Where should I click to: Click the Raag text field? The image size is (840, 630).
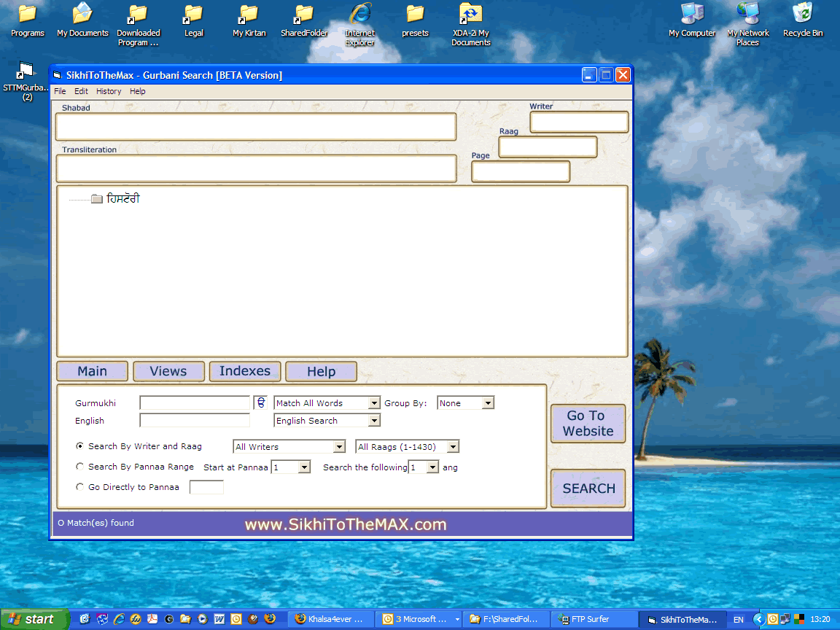point(548,147)
